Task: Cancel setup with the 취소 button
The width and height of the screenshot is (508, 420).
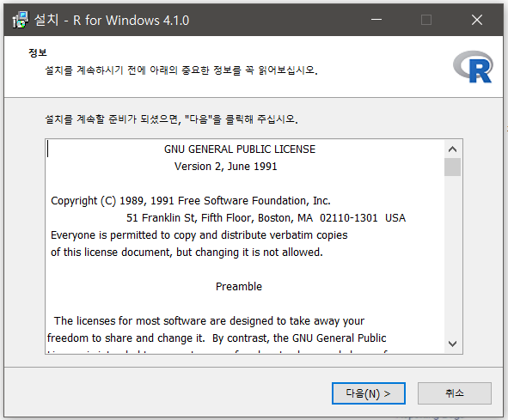Action: (x=455, y=393)
